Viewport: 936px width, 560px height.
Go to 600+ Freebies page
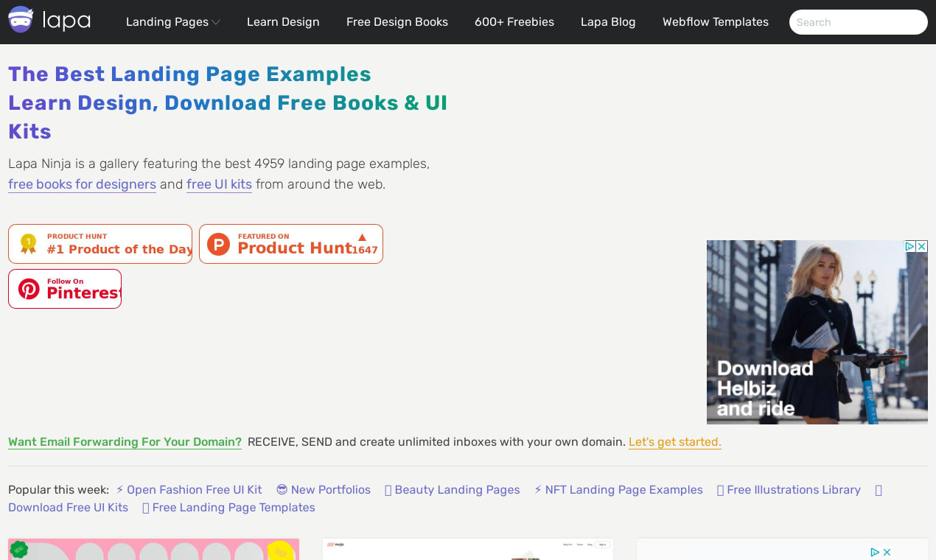pyautogui.click(x=514, y=22)
